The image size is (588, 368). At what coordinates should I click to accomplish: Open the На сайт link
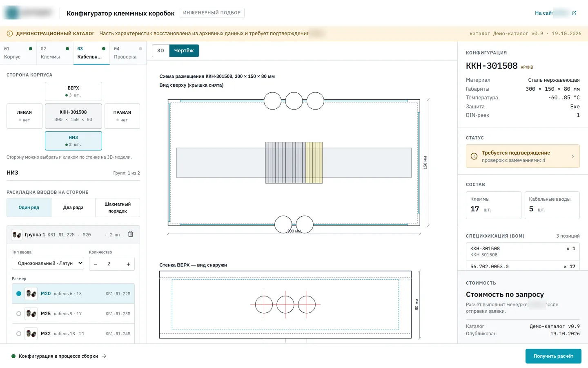coord(555,13)
